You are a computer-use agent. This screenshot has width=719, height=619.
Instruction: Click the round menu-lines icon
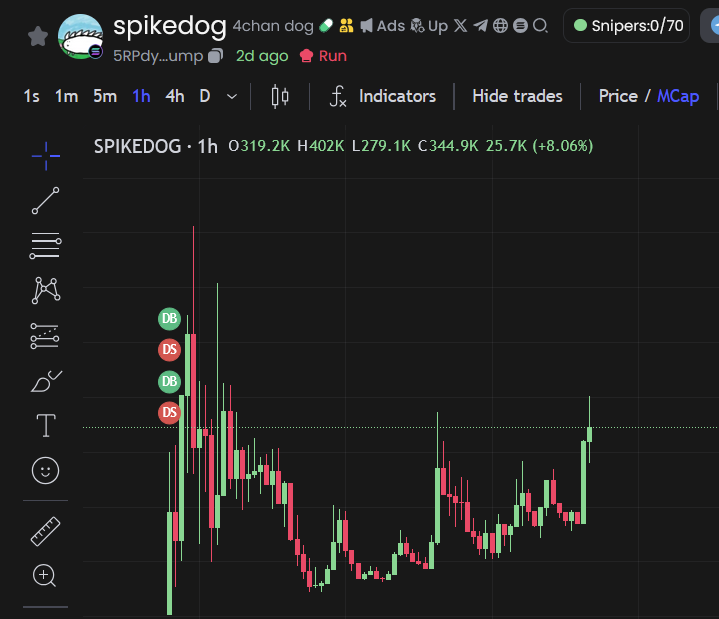[520, 26]
